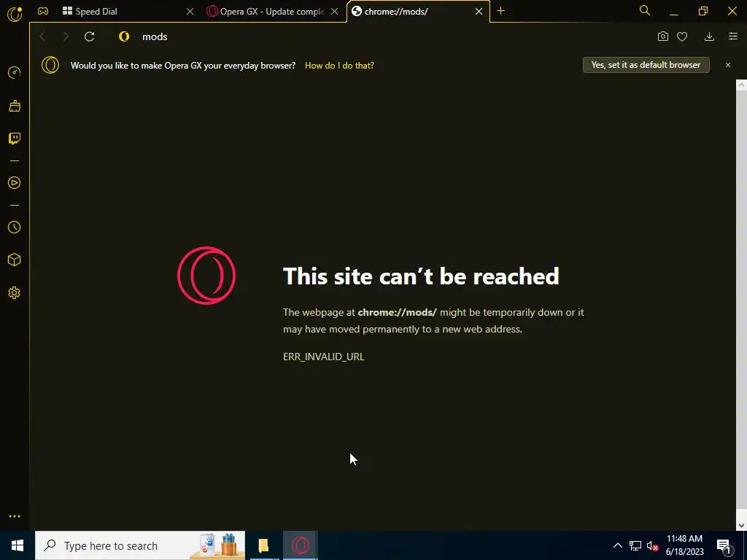Open the notification center icon
The height and width of the screenshot is (560, 747).
724,546
